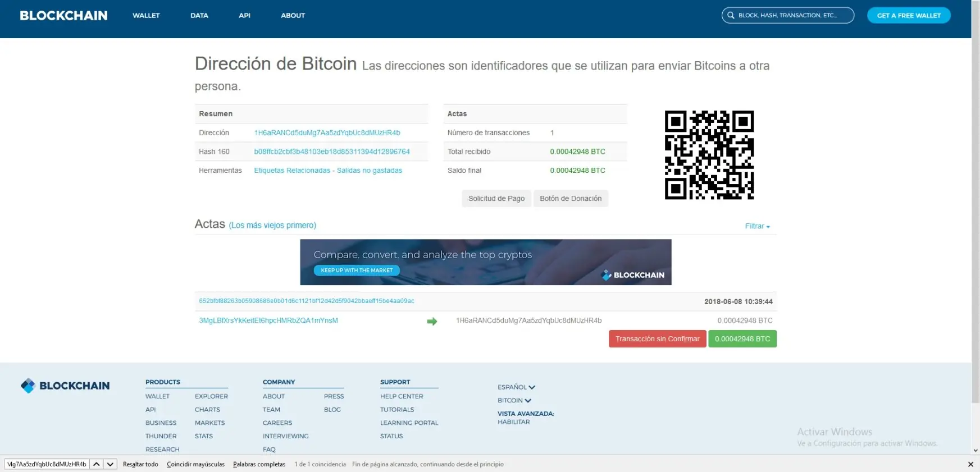
Task: Open the Tutorials link in the footer
Action: click(397, 410)
